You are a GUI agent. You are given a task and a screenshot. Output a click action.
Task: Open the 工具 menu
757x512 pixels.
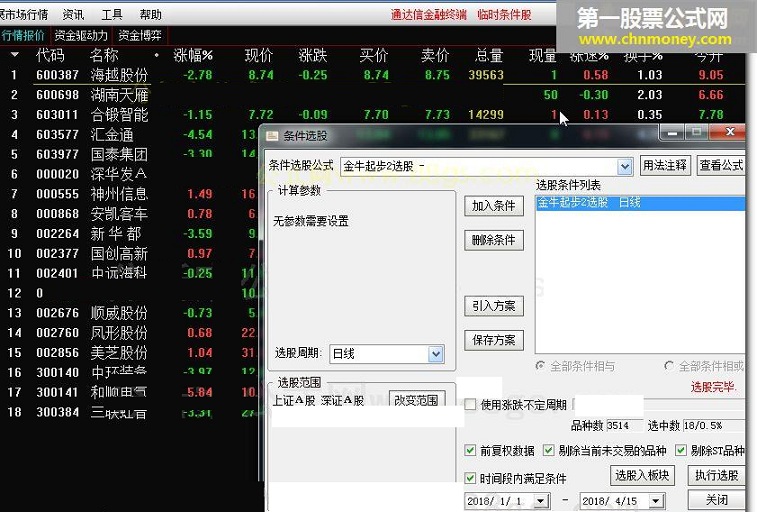[x=112, y=15]
